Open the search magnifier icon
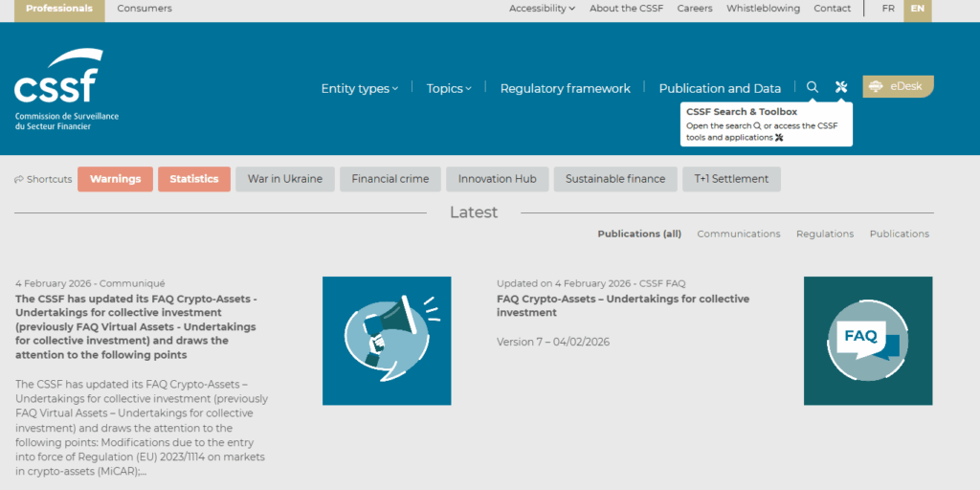The image size is (980, 490). (x=813, y=87)
